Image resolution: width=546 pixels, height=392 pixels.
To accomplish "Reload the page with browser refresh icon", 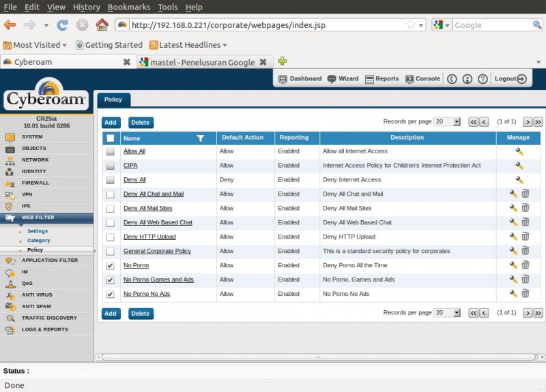I will pos(62,25).
